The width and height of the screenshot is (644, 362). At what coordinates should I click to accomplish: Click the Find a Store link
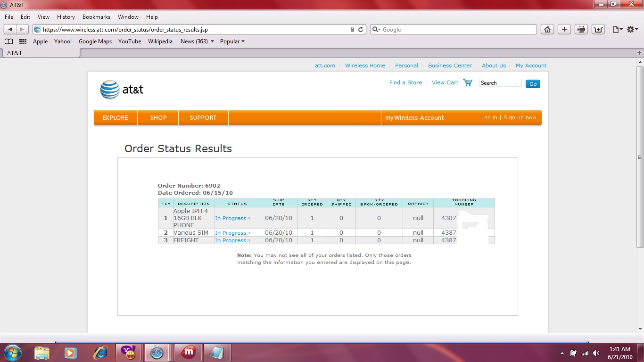(405, 82)
